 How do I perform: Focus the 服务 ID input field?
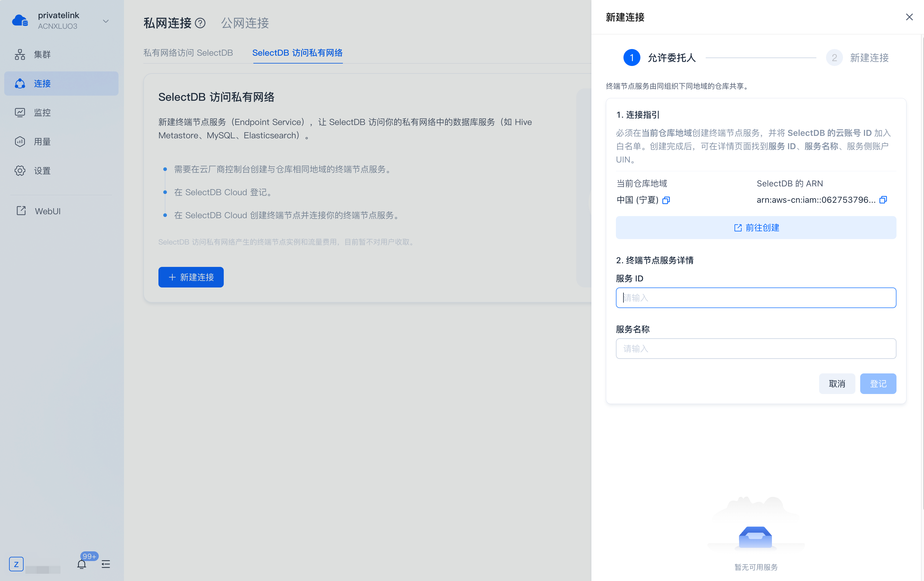click(756, 297)
